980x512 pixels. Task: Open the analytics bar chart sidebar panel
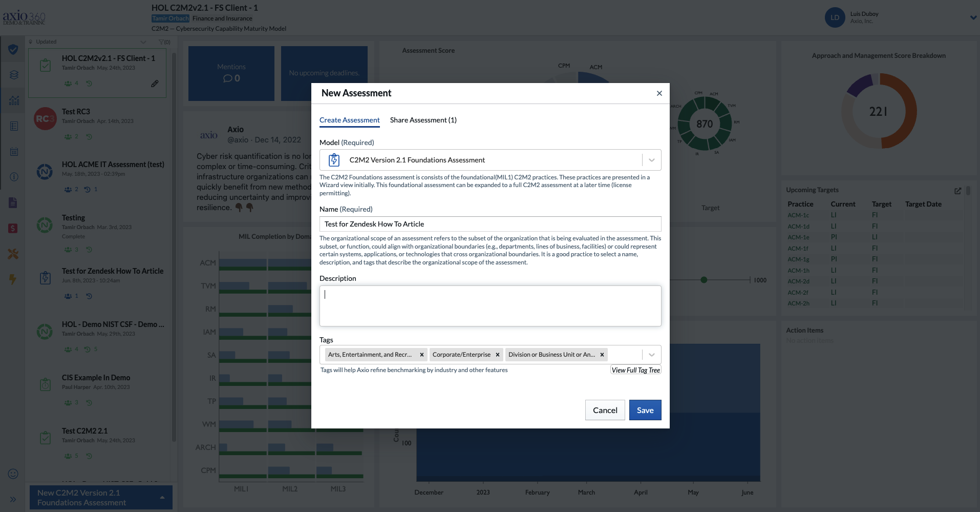pos(13,100)
